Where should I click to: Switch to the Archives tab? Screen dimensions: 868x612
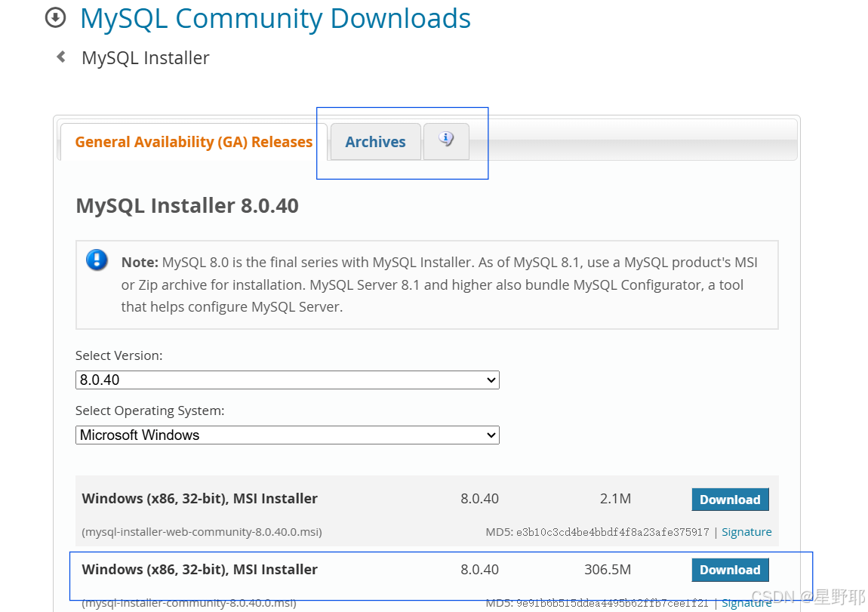(375, 142)
